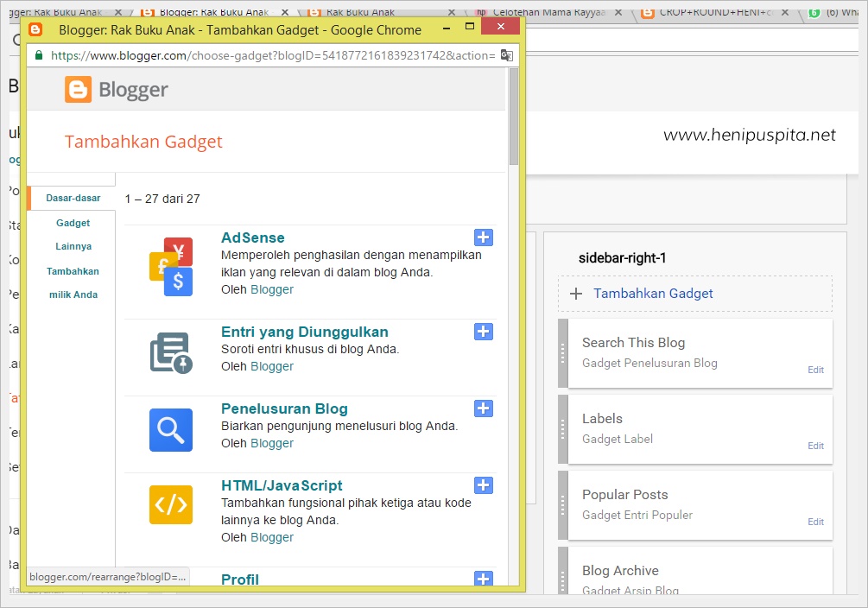Click the orange Blogger logo in popup header
868x608 pixels.
click(78, 90)
